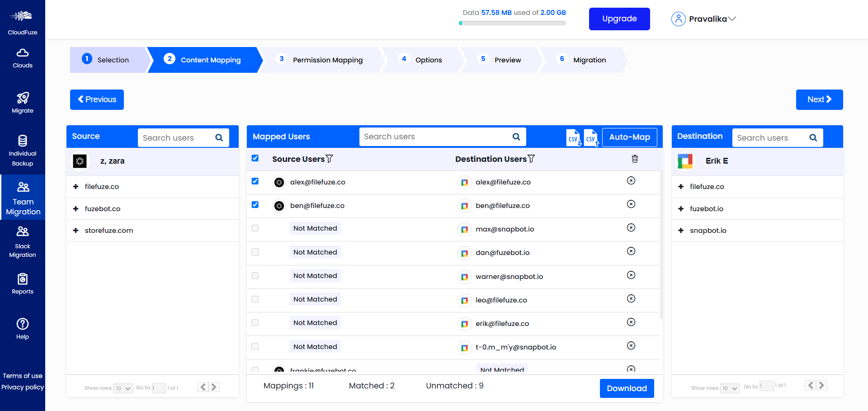Click the Next button
Screen dimensions: 868x411
[819, 99]
